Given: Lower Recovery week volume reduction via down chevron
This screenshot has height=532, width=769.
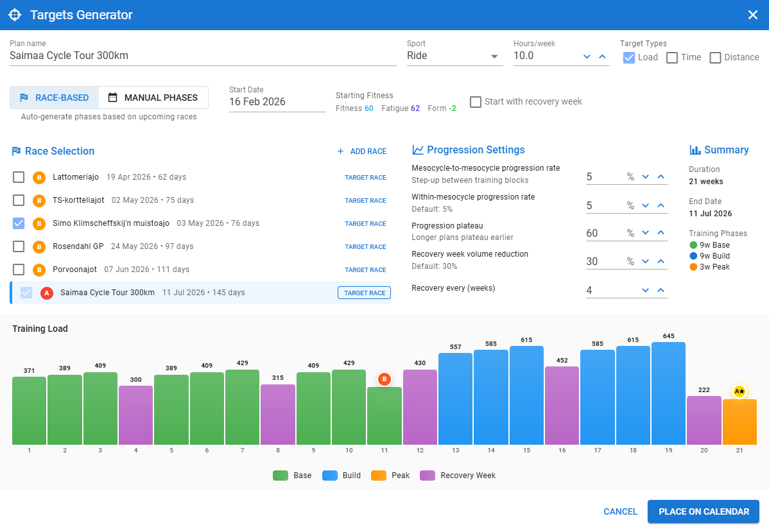Looking at the screenshot, I should click(x=646, y=261).
